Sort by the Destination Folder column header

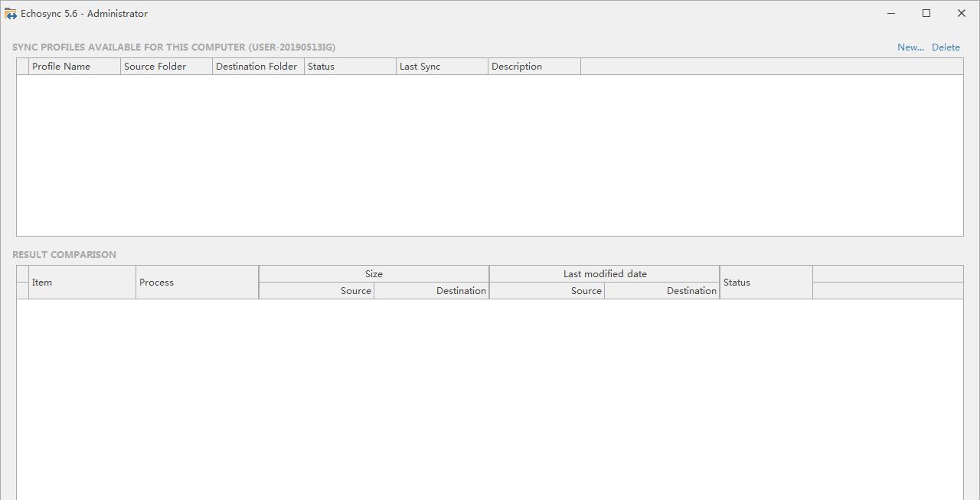click(257, 67)
